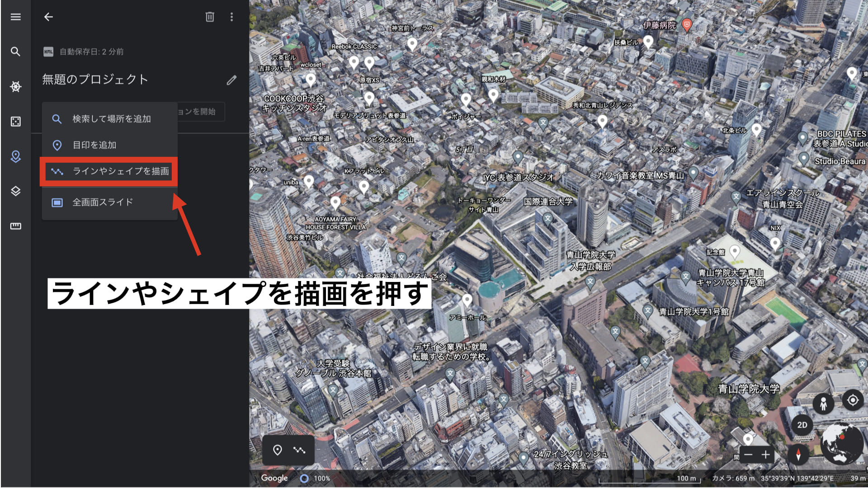
Task: Zoom out with the minus button
Action: [x=749, y=455]
